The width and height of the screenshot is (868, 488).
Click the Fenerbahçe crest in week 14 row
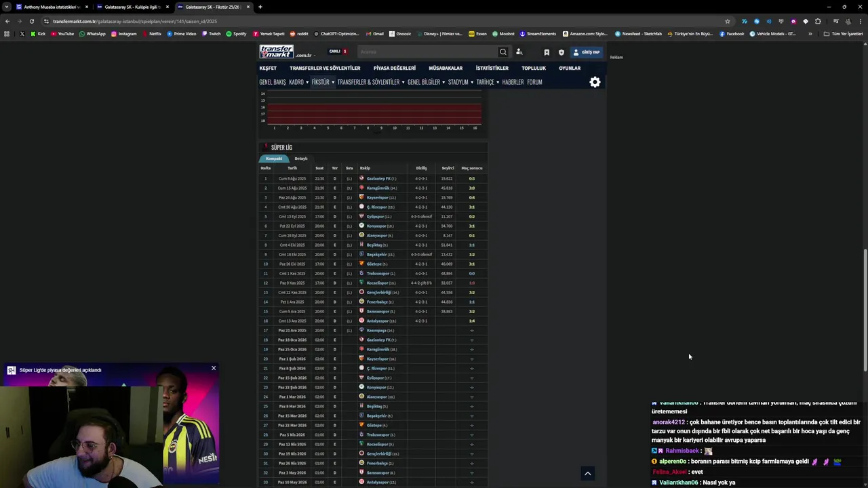pyautogui.click(x=361, y=302)
